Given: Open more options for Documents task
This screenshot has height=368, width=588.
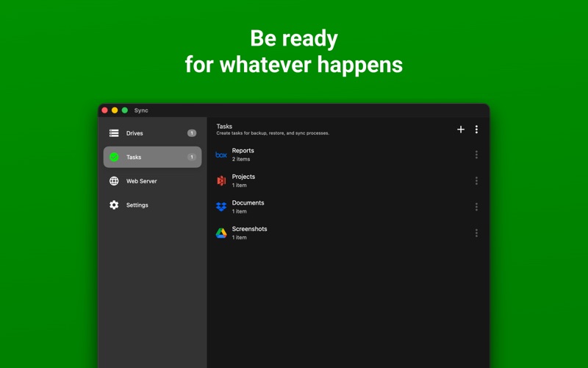Looking at the screenshot, I should click(x=476, y=207).
